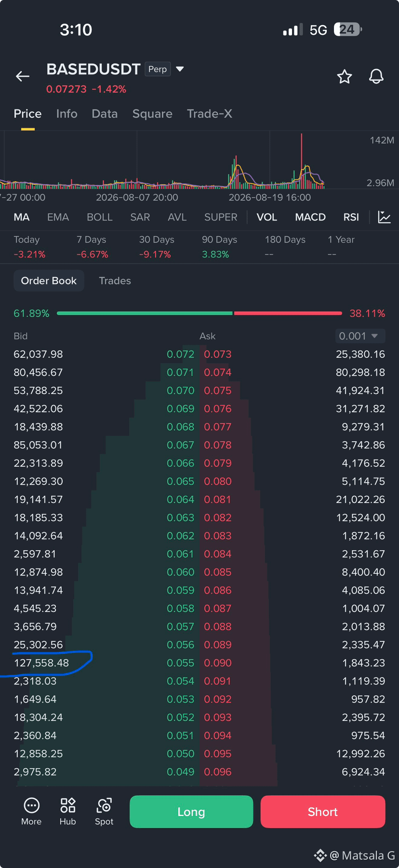The height and width of the screenshot is (868, 399).
Task: Tap the last price 0.07273
Action: click(x=66, y=89)
